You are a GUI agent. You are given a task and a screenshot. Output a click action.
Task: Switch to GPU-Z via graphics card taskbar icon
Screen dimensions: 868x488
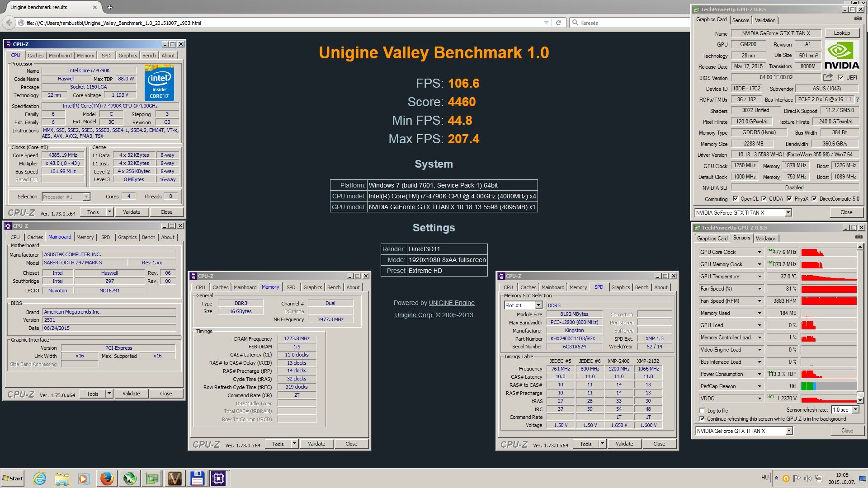[x=152, y=478]
